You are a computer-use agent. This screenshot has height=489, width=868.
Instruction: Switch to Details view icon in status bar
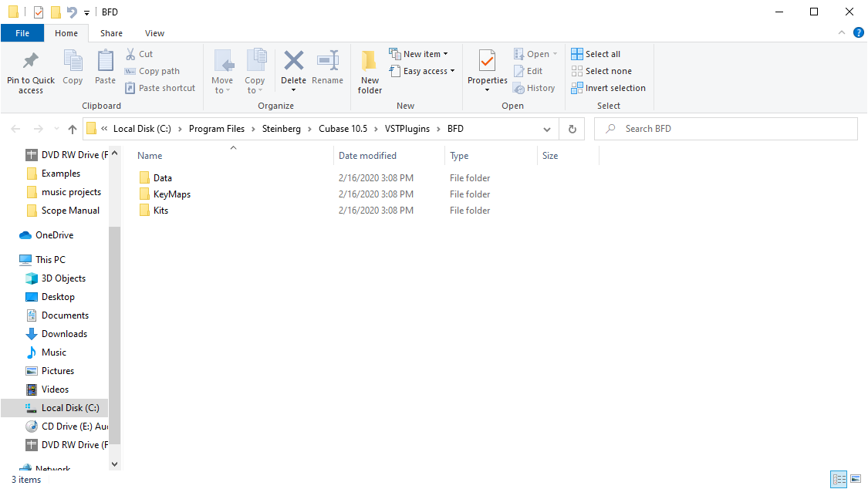tap(839, 479)
